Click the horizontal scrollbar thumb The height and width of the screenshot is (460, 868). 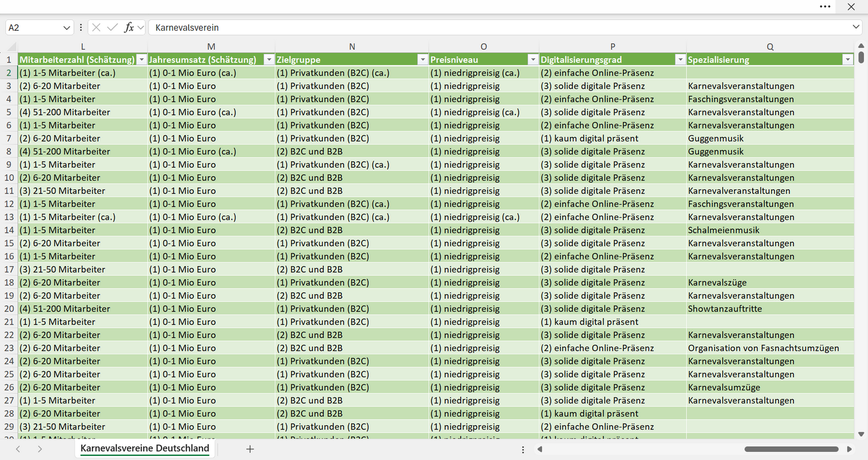[x=791, y=449]
